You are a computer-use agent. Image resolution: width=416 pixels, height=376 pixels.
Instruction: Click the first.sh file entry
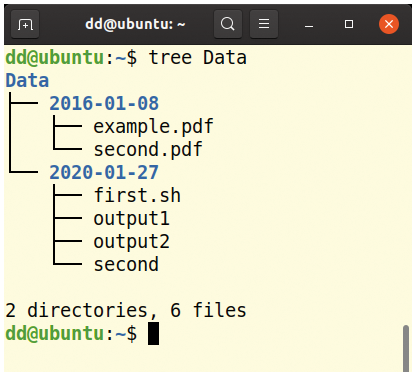click(x=137, y=195)
